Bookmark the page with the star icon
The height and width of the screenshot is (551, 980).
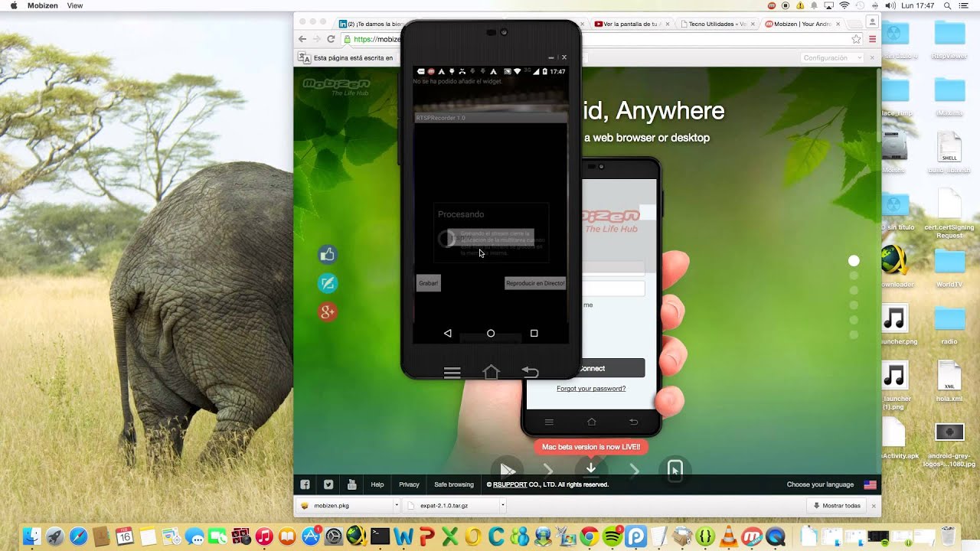(x=856, y=39)
